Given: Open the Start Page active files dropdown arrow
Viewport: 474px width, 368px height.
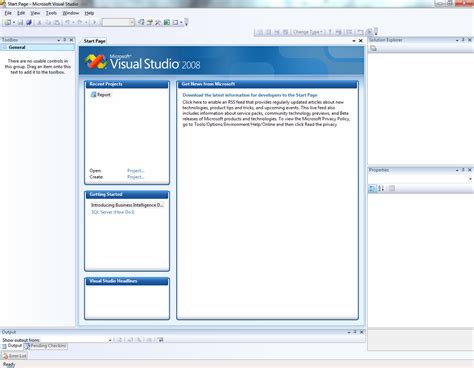Looking at the screenshot, I should (x=354, y=41).
